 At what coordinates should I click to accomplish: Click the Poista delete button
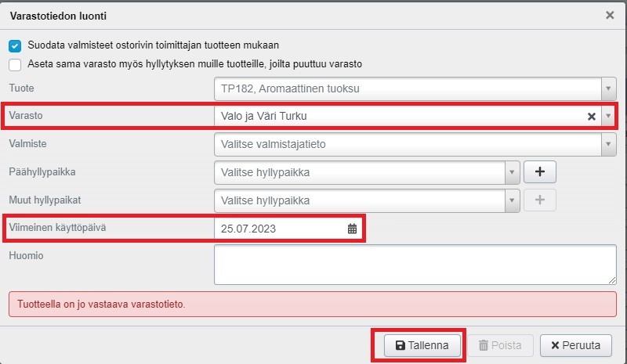coord(500,345)
